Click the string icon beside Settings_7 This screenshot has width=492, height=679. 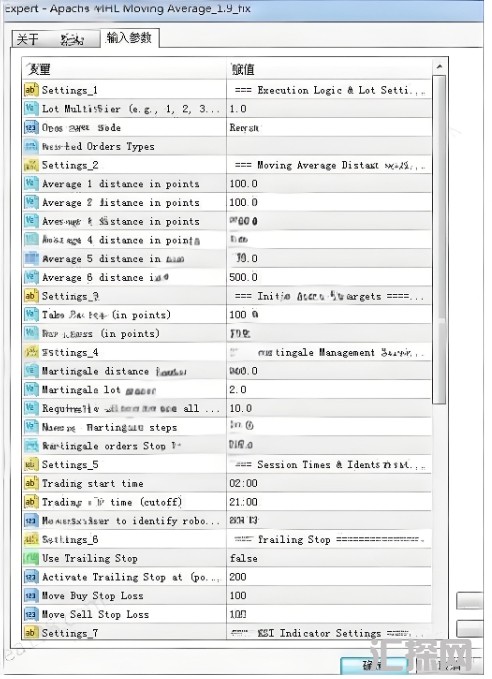click(x=31, y=632)
